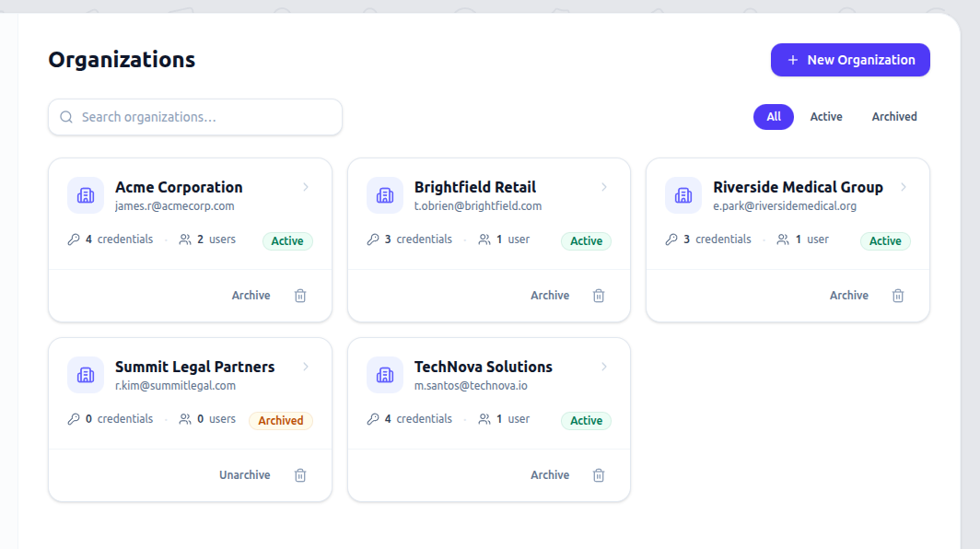Archive the Acme Corporation organization
This screenshot has height=549, width=980.
251,296
